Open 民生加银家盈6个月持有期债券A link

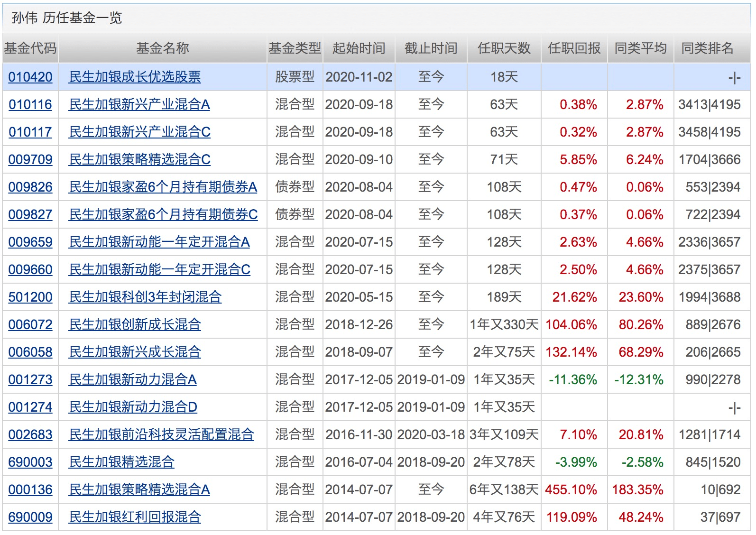163,187
